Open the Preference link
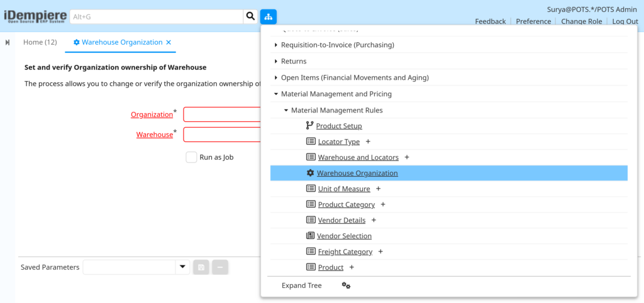 click(533, 21)
